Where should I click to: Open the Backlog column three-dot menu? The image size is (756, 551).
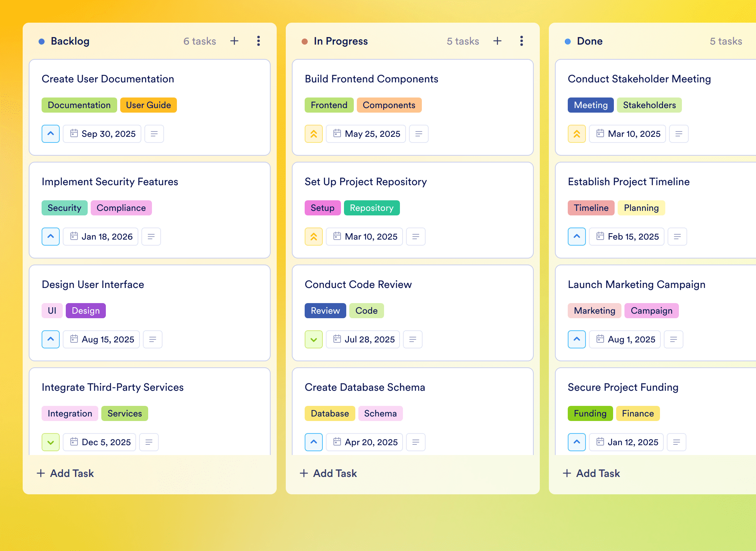click(x=259, y=41)
